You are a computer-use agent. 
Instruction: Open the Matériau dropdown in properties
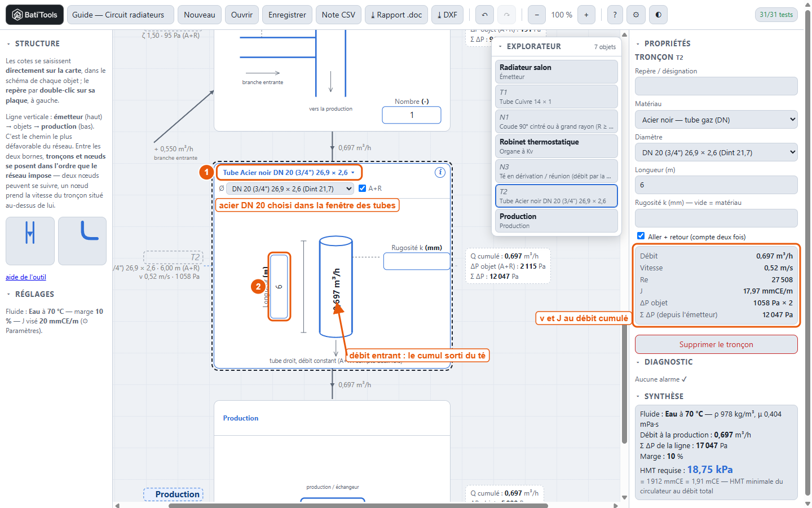(x=716, y=120)
